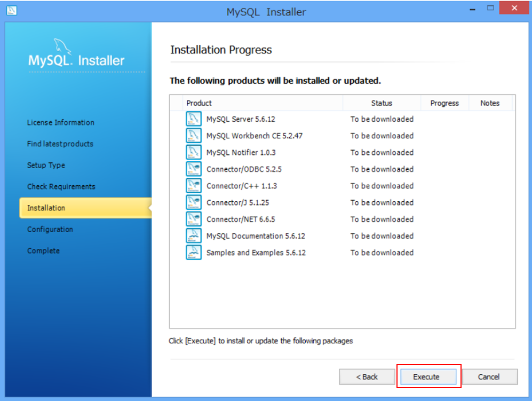Minimize the MySQL Installer window

[472, 9]
